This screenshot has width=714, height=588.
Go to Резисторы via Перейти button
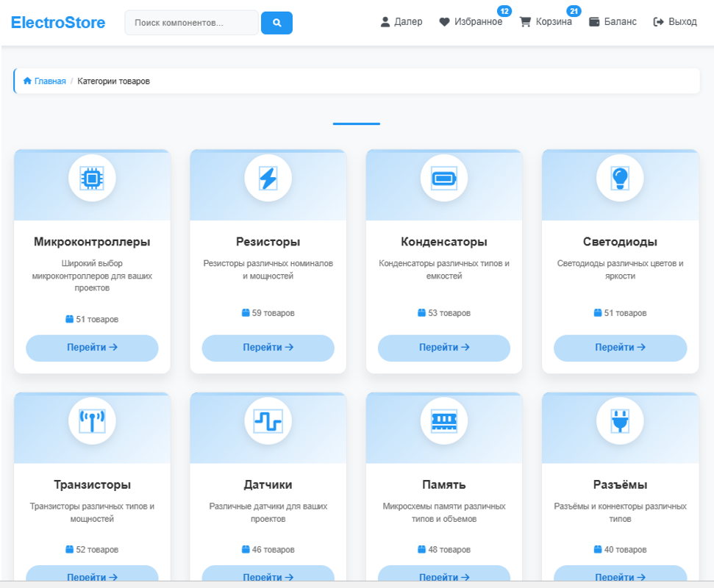pos(268,348)
